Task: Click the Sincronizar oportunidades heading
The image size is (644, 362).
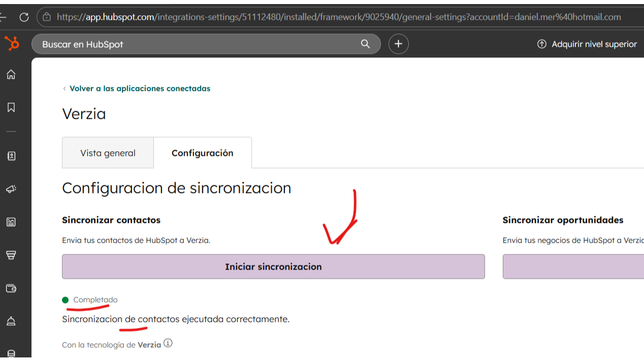Action: point(563,220)
